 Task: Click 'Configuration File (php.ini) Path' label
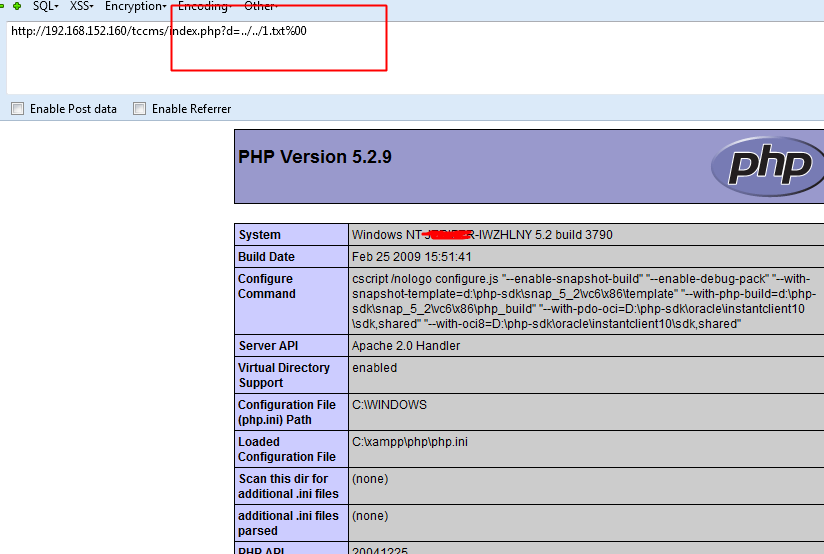click(x=287, y=412)
